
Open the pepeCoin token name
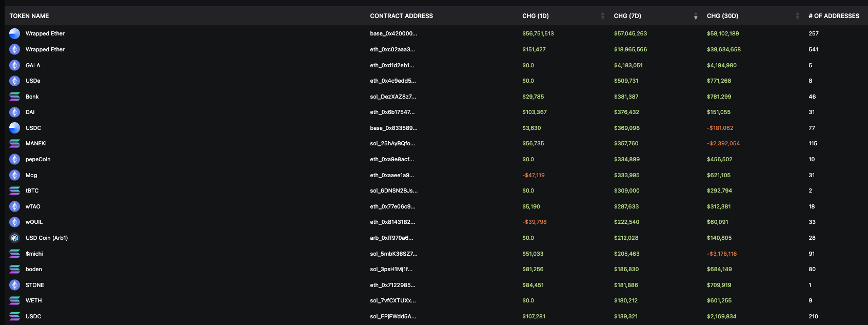click(x=38, y=159)
